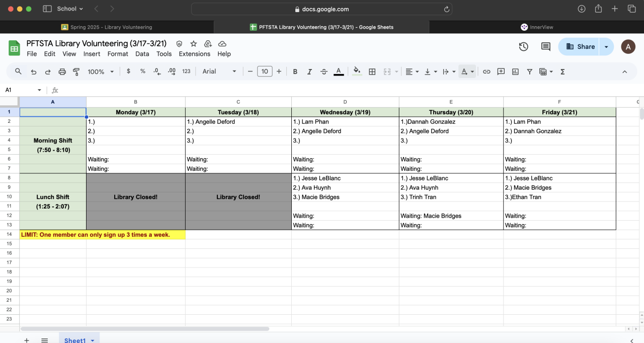Switch to Spring 2025 Library Volunteering tab

(x=107, y=27)
